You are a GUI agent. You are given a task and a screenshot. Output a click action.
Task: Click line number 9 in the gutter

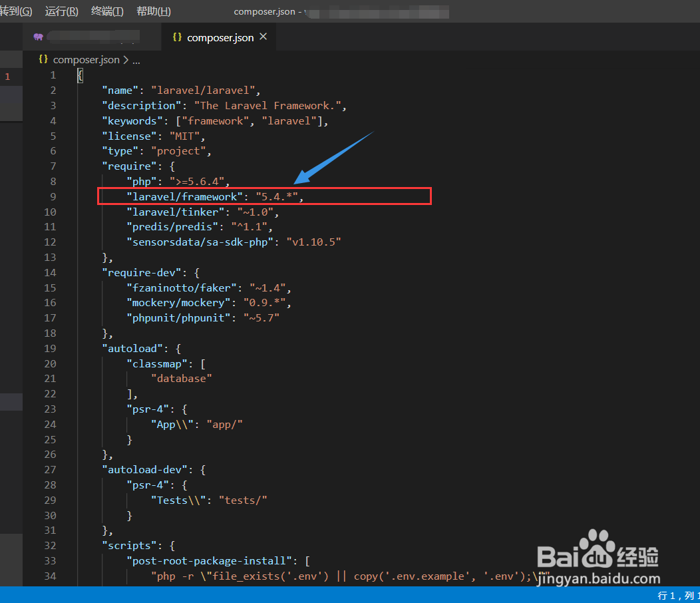(53, 197)
